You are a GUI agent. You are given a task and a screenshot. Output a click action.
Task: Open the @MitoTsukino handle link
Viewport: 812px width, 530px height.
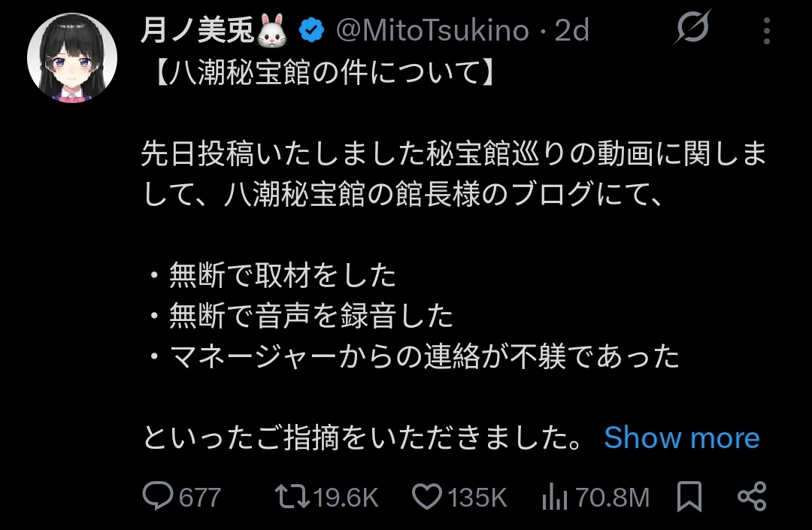pos(432,31)
